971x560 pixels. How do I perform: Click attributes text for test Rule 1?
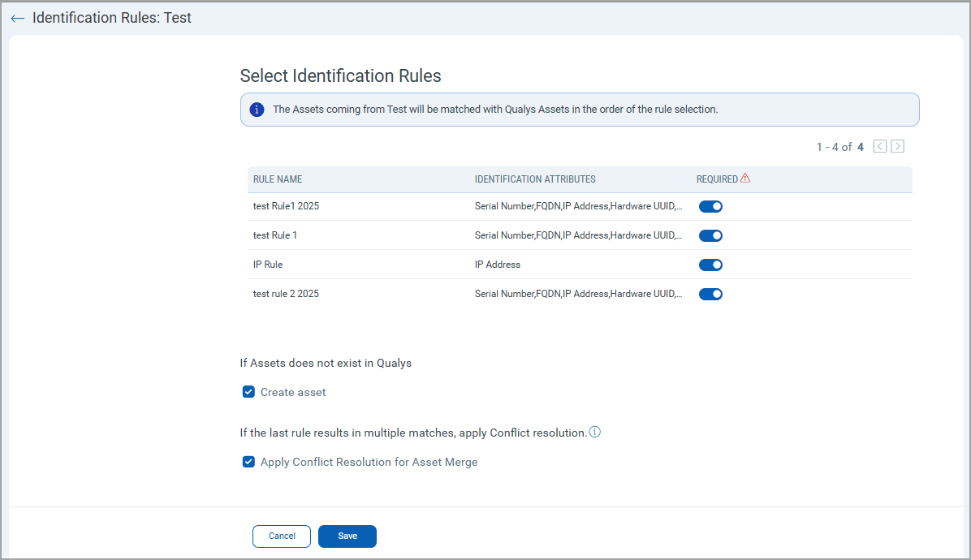click(x=578, y=235)
